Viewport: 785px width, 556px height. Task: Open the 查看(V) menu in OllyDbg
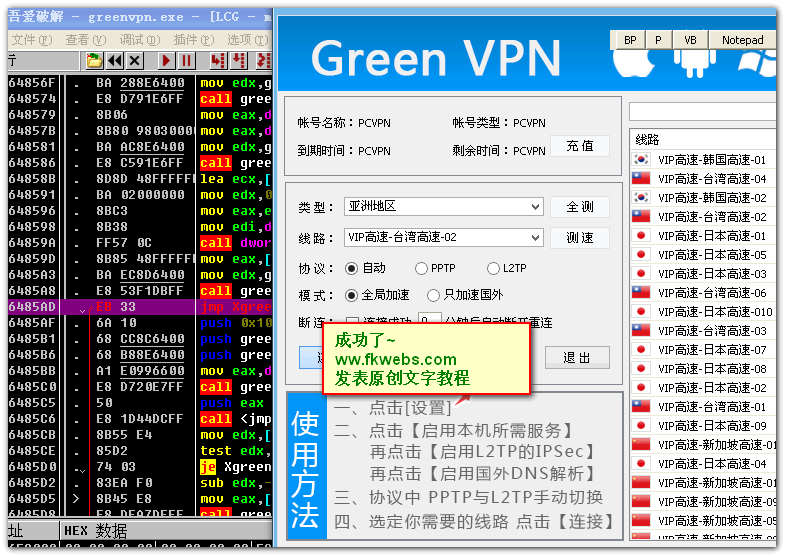pyautogui.click(x=86, y=40)
